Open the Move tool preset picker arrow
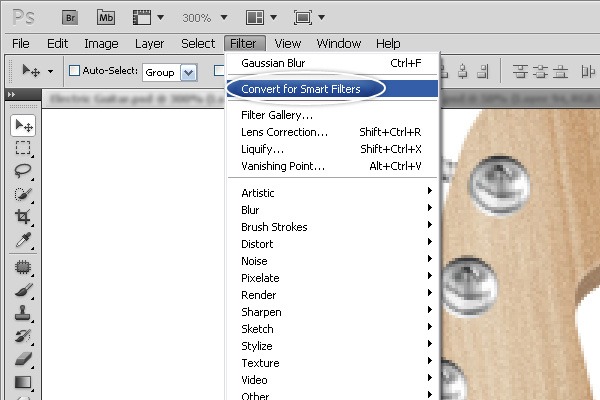This screenshot has height=400, width=600. 51,71
